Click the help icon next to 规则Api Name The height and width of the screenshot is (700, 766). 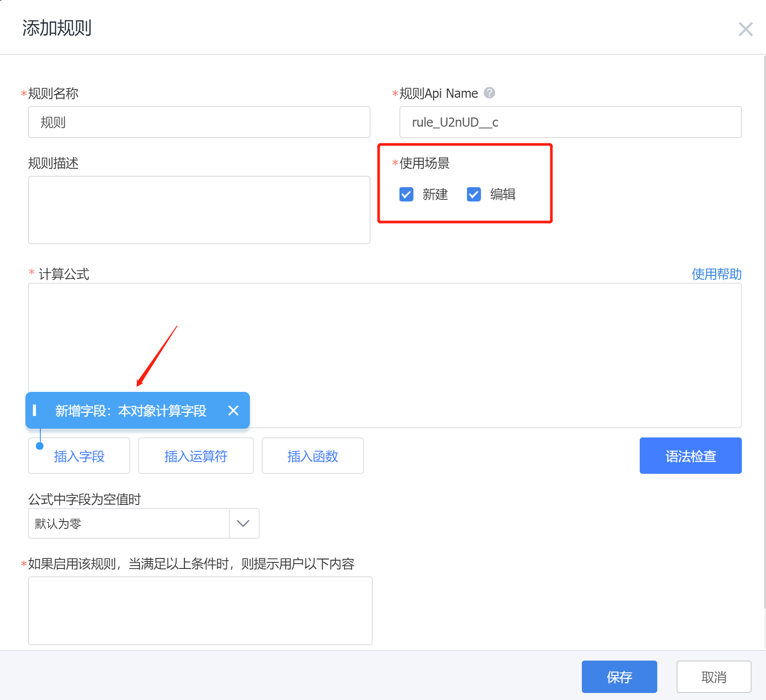click(489, 93)
